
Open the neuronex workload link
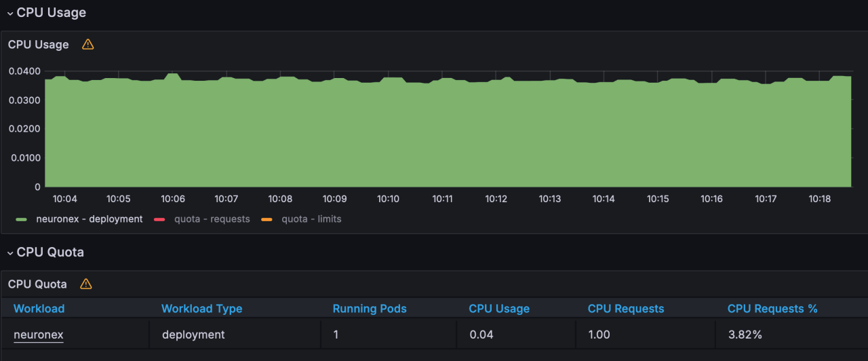click(x=39, y=335)
